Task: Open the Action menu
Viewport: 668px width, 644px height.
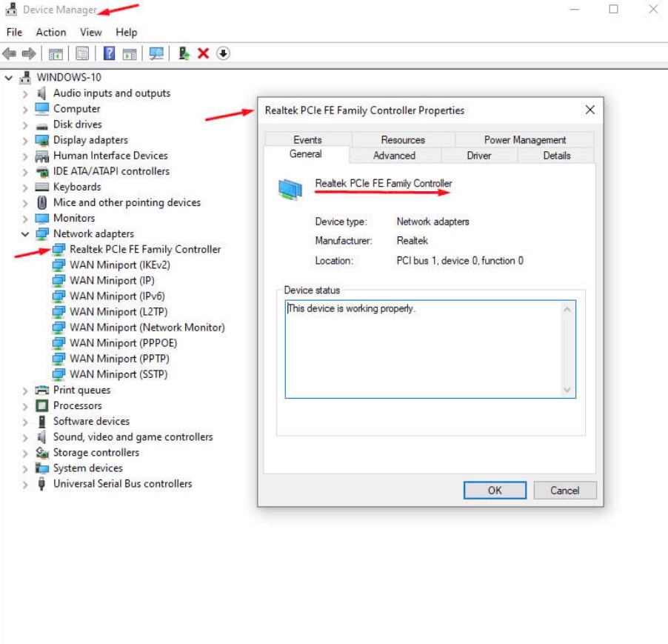Action: coord(51,33)
